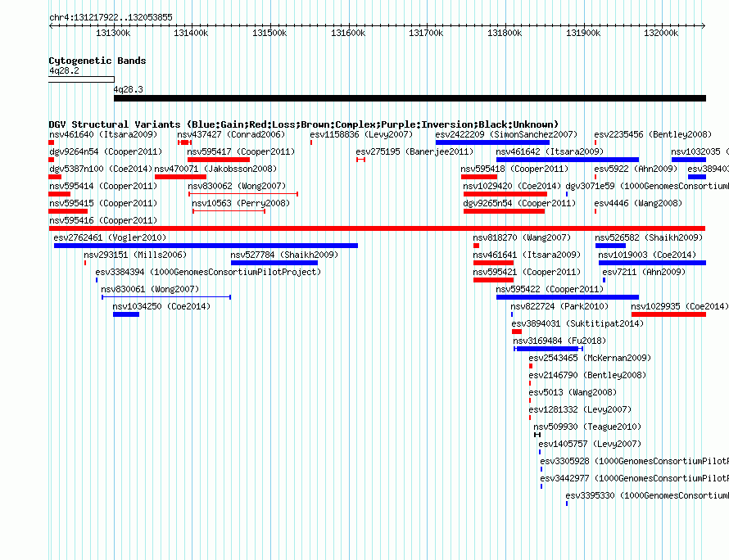Click the long red nsv595416 loss bar

pos(377,228)
